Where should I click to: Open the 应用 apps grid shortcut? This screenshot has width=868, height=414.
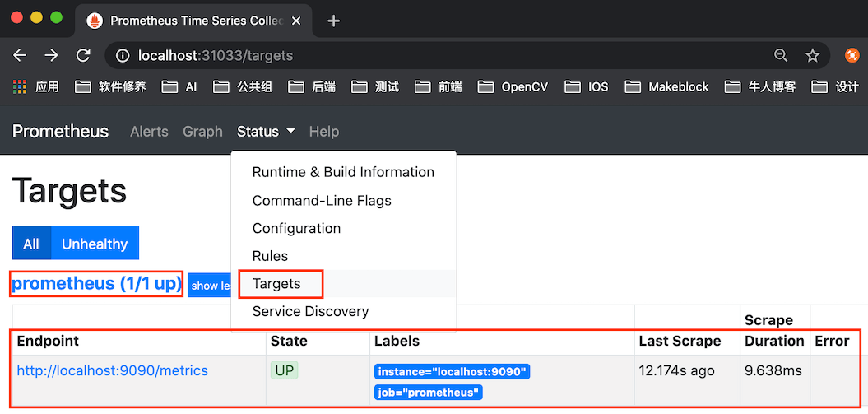[35, 87]
